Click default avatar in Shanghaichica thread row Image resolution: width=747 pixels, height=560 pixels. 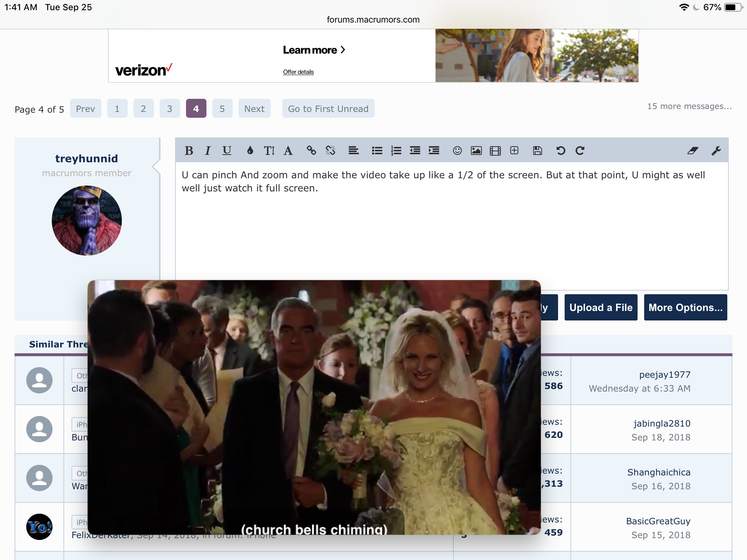(39, 478)
